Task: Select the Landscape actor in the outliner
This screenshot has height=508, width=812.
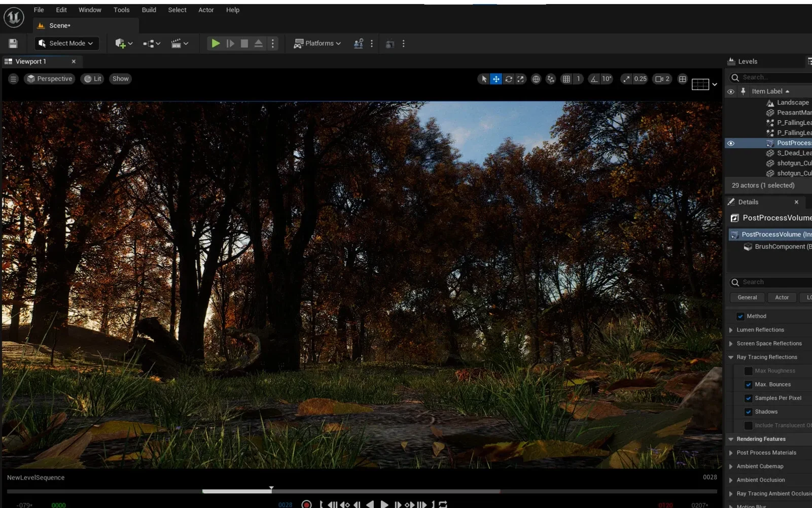Action: click(x=793, y=103)
